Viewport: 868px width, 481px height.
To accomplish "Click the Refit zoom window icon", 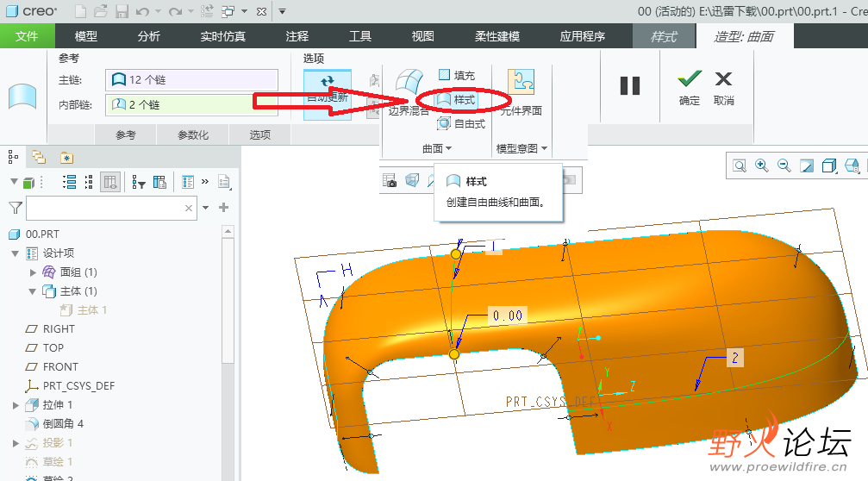I will pyautogui.click(x=740, y=166).
